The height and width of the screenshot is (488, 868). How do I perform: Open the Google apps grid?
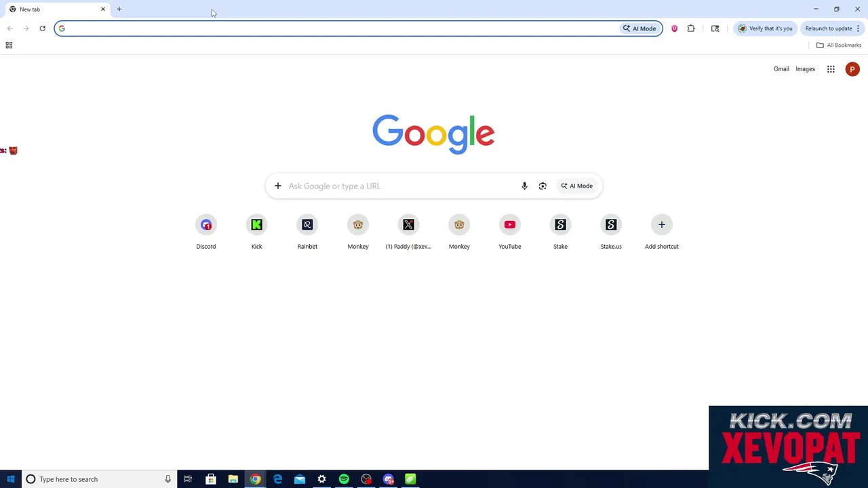click(x=831, y=69)
